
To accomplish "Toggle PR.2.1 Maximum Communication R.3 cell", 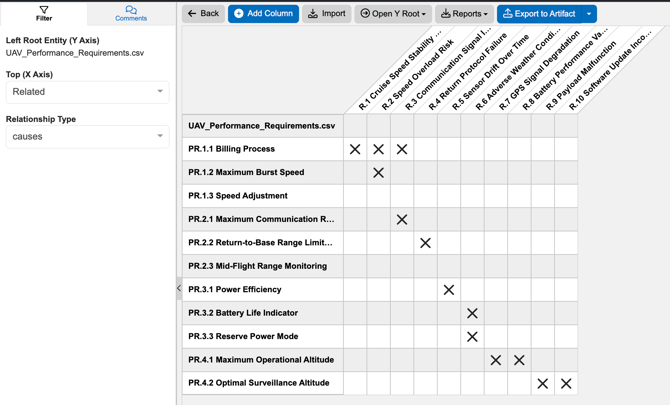I will 402,220.
